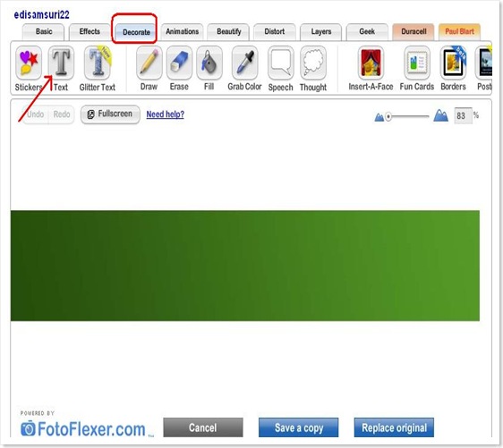The image size is (503, 448).
Task: Click the large mountain zoom-in icon
Action: pyautogui.click(x=440, y=115)
